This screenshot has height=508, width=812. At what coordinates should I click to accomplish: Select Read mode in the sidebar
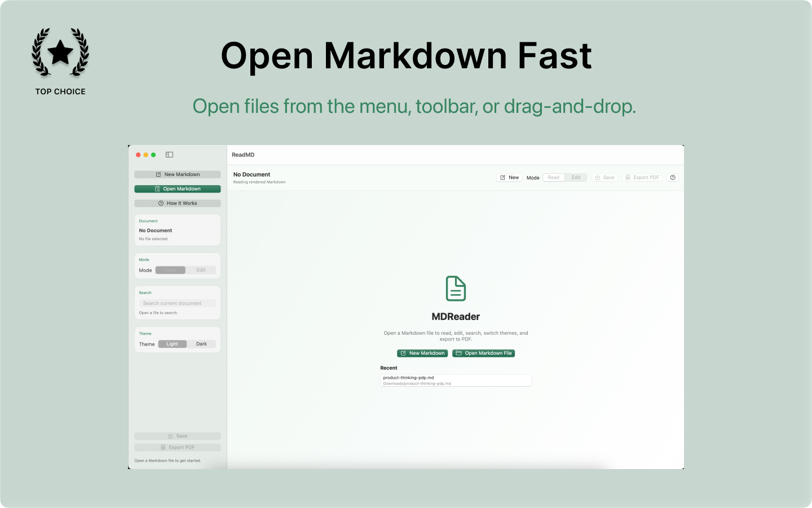tap(170, 270)
